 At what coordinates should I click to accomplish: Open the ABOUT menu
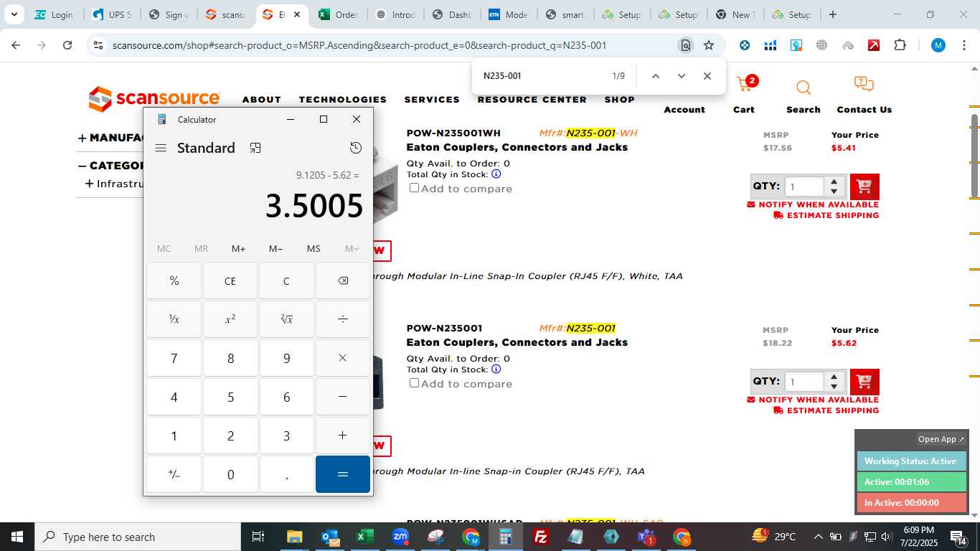261,100
